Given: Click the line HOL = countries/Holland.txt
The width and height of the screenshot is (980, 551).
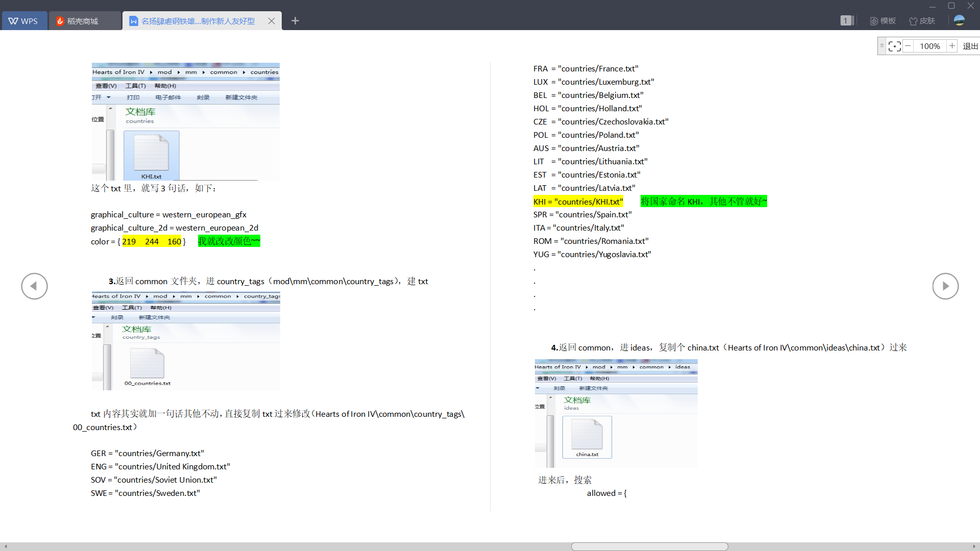Looking at the screenshot, I should 587,108.
